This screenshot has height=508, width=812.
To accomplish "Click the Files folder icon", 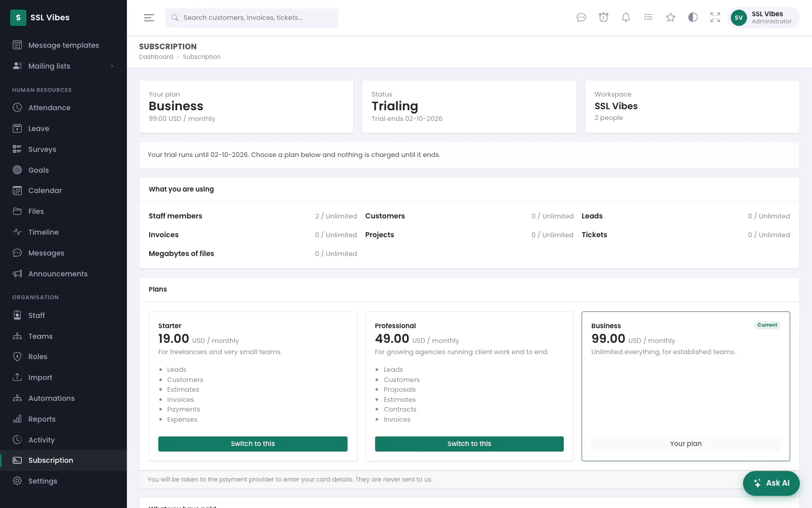I will (x=17, y=211).
